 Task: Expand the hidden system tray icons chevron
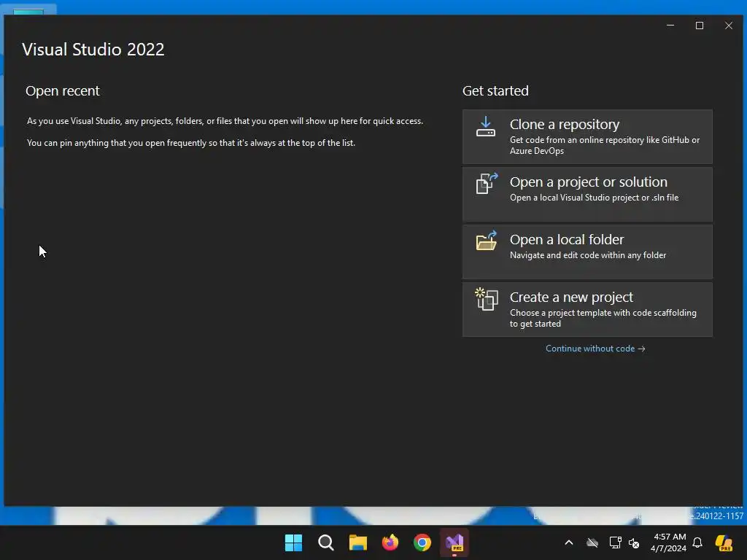click(569, 542)
